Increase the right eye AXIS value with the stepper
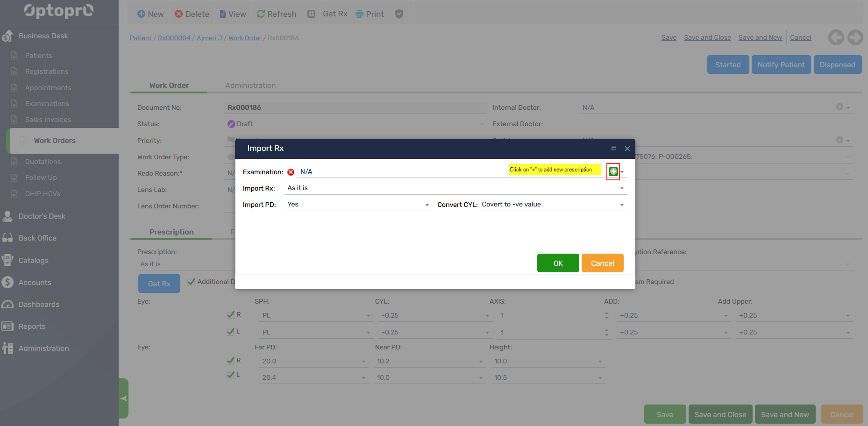The image size is (868, 426). [606, 313]
